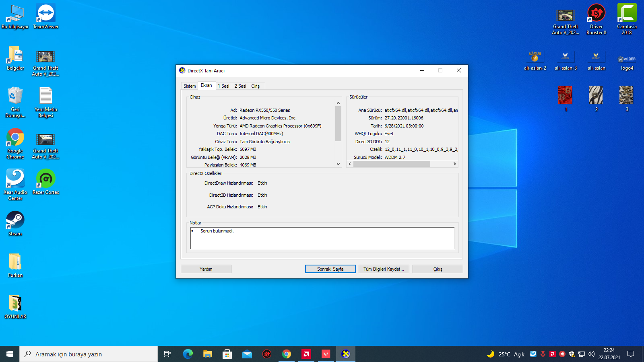Open Furkan folder on desktop
Screen dimensions: 644x362
tap(15, 265)
